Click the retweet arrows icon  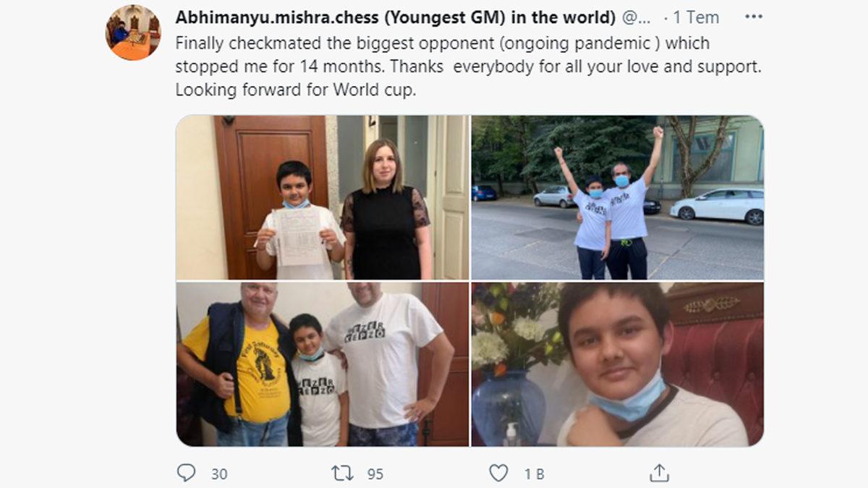(x=341, y=473)
